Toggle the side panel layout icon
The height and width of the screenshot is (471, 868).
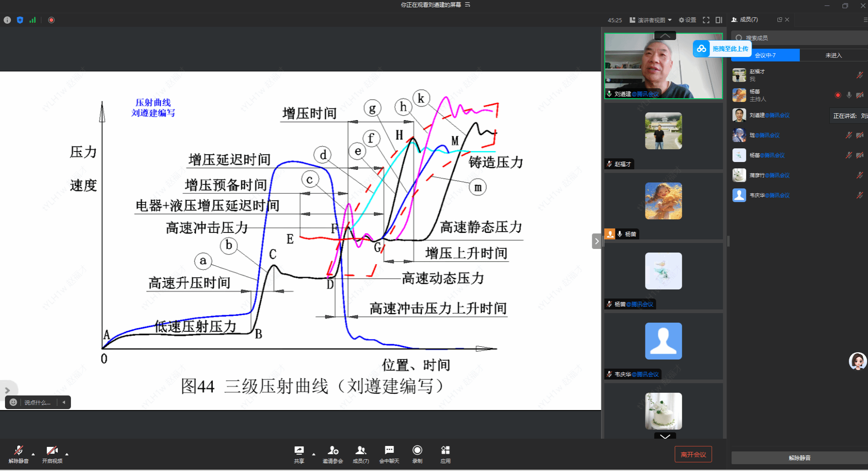click(x=719, y=20)
